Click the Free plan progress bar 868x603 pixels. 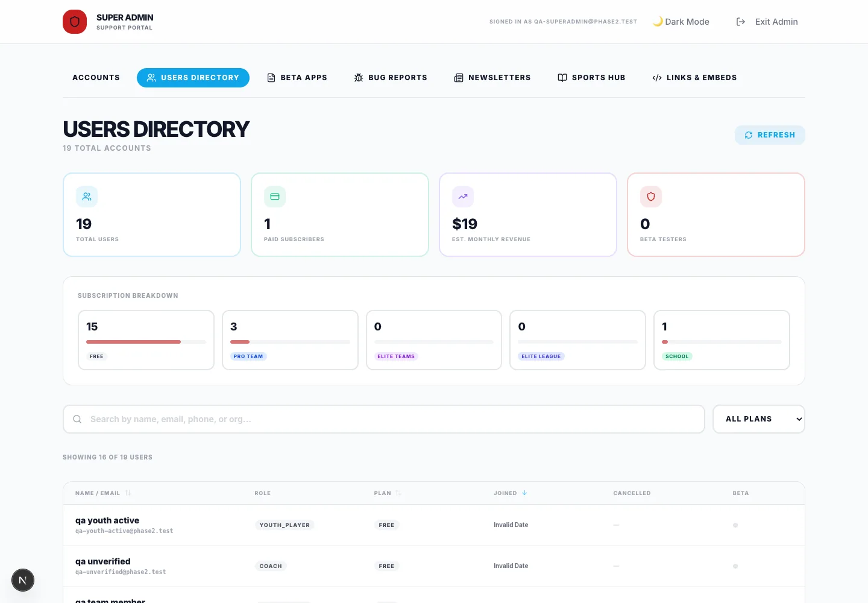coord(146,342)
